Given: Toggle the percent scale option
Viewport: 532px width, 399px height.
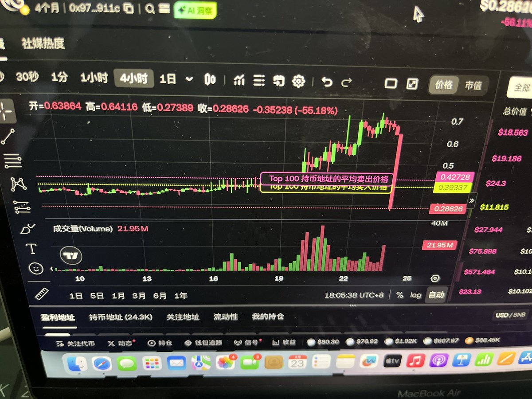Looking at the screenshot, I should tap(400, 295).
